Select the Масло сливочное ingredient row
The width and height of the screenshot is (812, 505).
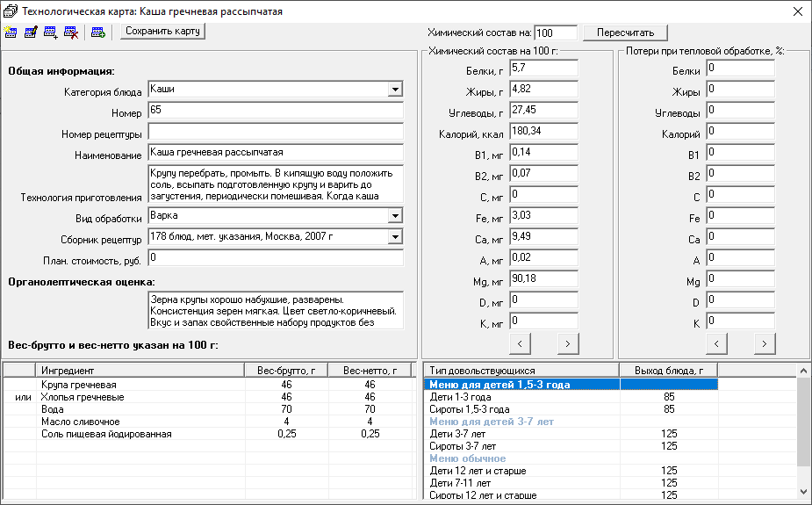[x=81, y=422]
